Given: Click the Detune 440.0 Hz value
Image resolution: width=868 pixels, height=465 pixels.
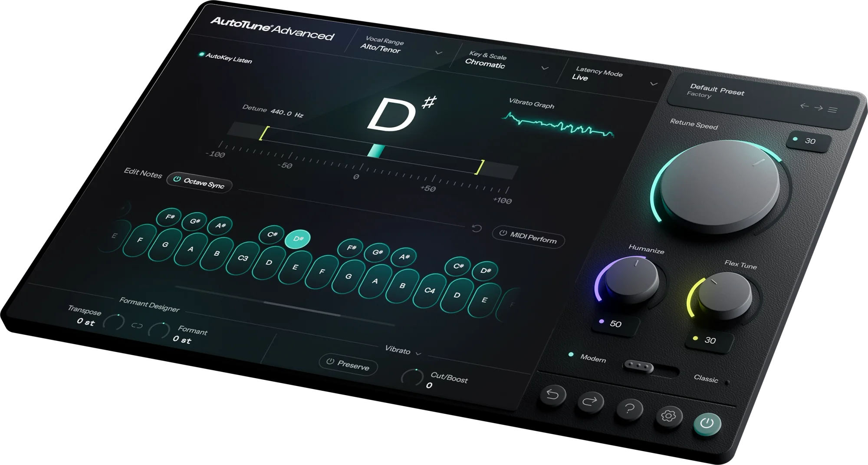Looking at the screenshot, I should tap(287, 113).
